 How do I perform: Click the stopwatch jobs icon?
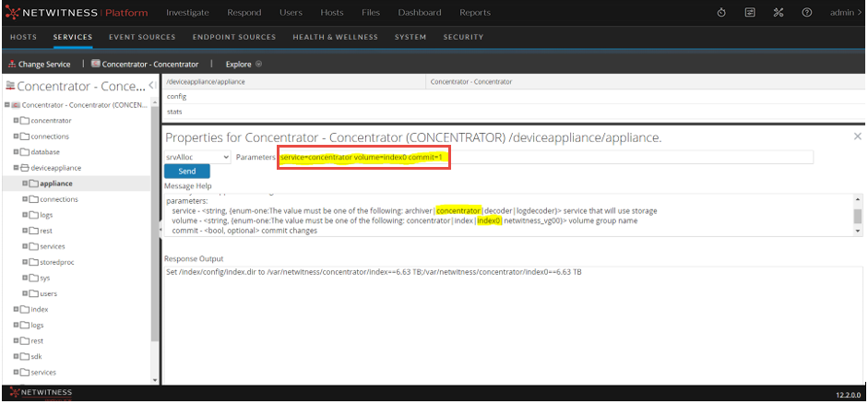(720, 12)
